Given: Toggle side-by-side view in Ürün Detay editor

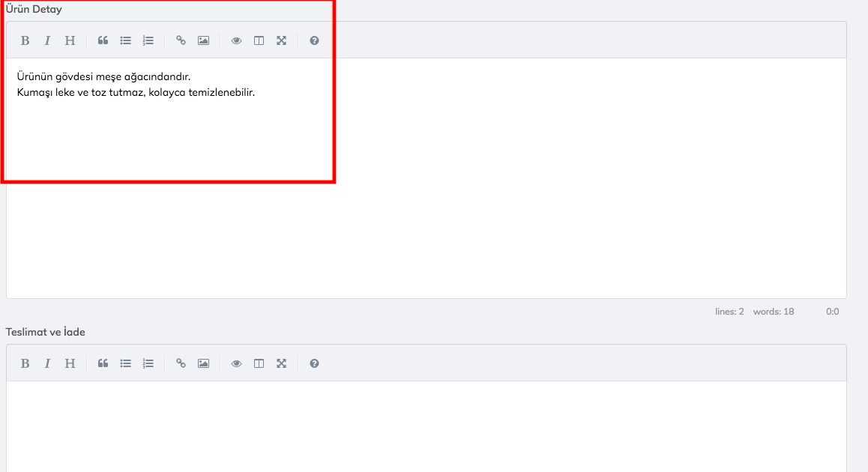Looking at the screenshot, I should point(259,40).
